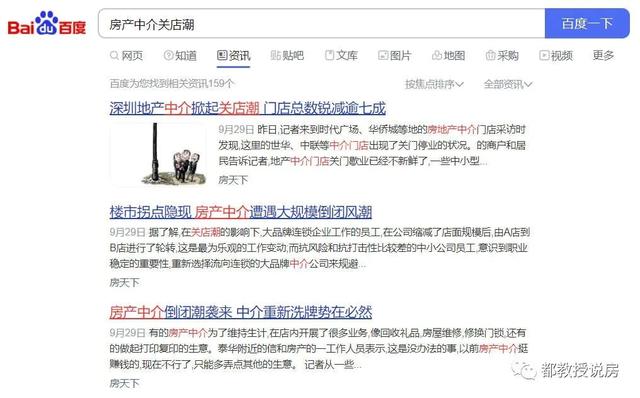Open the 文库 tab
The height and width of the screenshot is (398, 640).
coord(341,56)
